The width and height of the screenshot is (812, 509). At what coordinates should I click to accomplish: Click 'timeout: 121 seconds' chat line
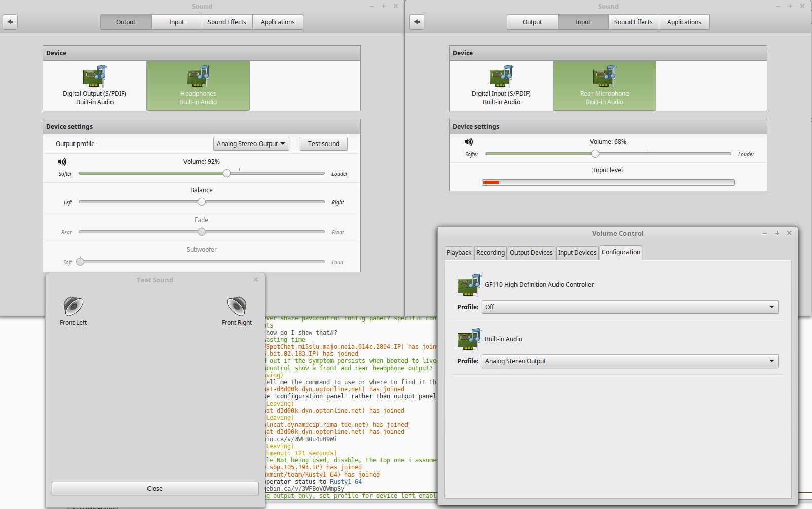coord(301,453)
